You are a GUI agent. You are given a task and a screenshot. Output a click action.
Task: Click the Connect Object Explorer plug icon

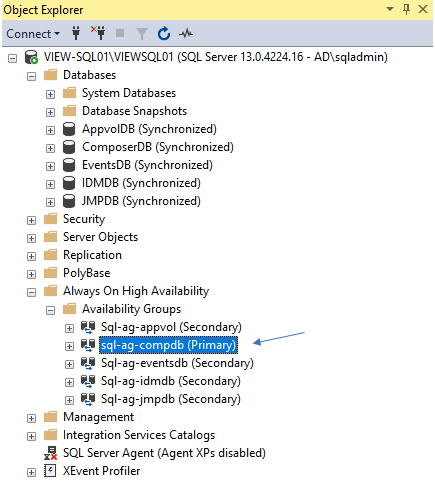[x=76, y=33]
